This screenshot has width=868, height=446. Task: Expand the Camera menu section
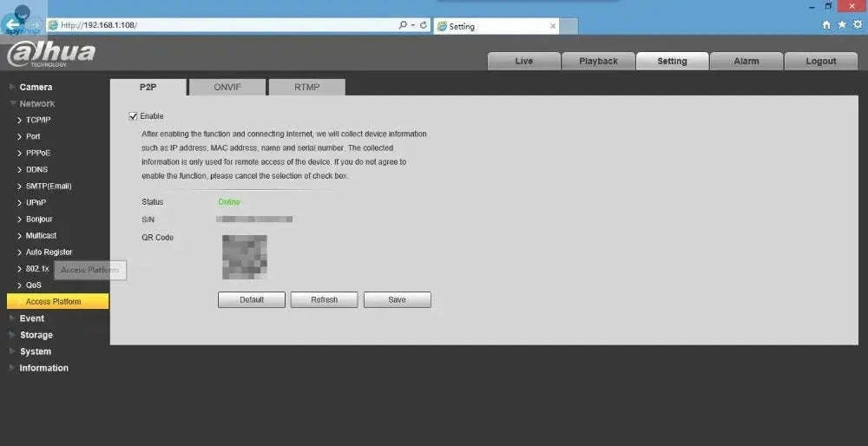coord(36,87)
